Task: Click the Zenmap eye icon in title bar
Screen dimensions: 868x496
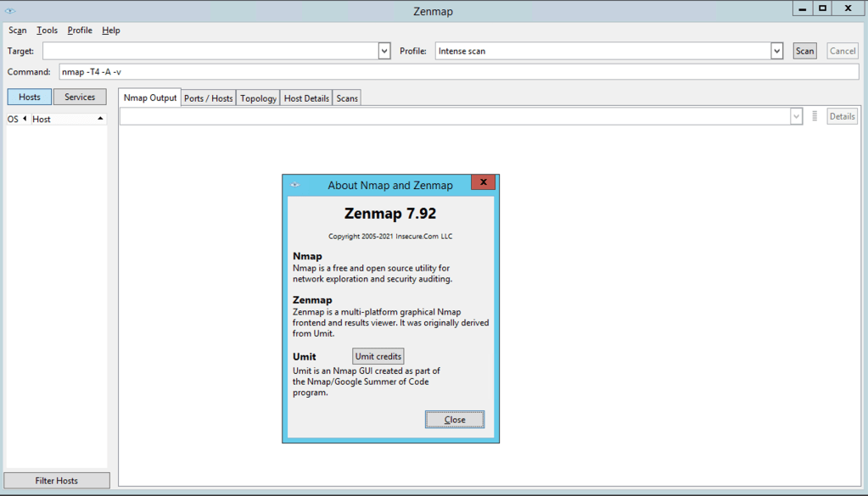Action: coord(10,10)
